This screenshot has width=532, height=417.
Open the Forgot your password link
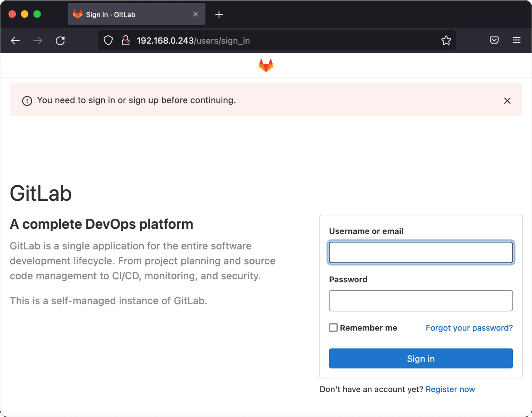(x=469, y=328)
